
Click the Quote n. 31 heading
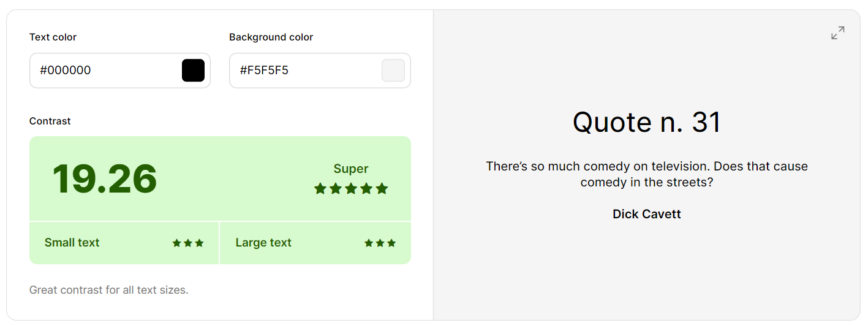(647, 122)
